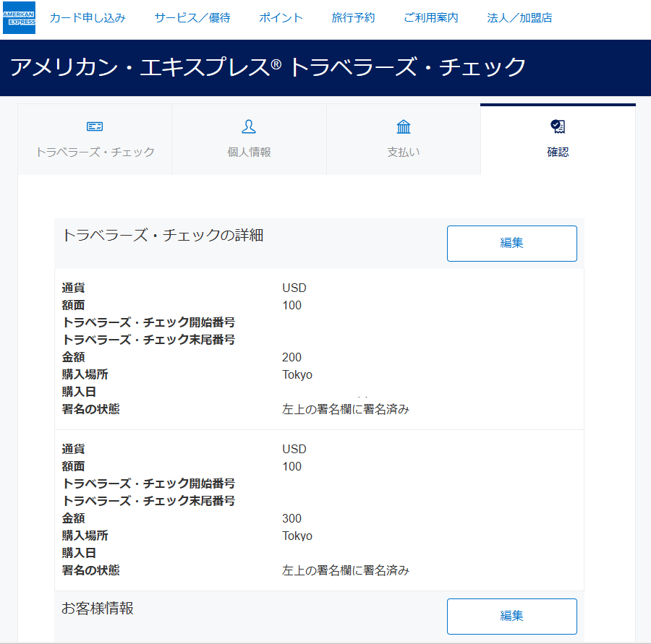Open the カード申し込み menu
The image size is (651, 644).
point(88,18)
